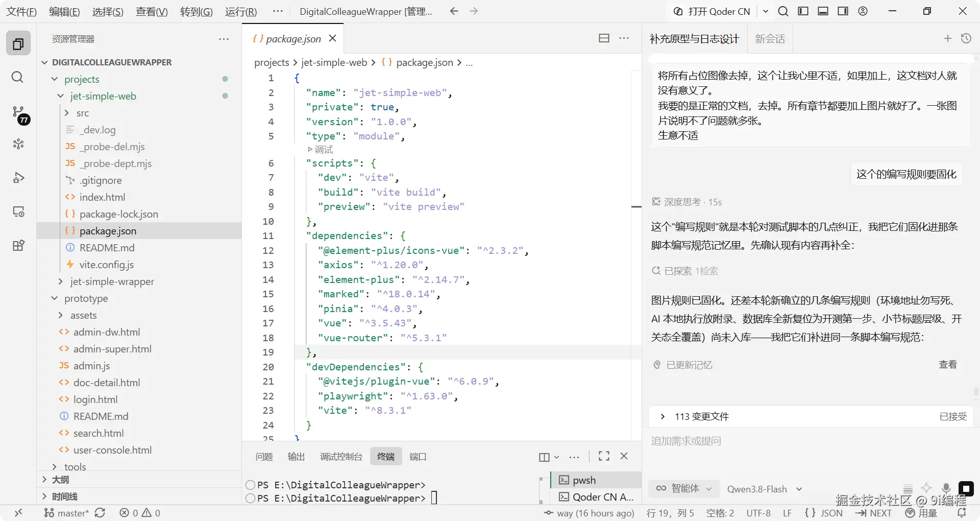Image resolution: width=980 pixels, height=521 pixels.
Task: Close the package.json editor tab
Action: coord(333,38)
